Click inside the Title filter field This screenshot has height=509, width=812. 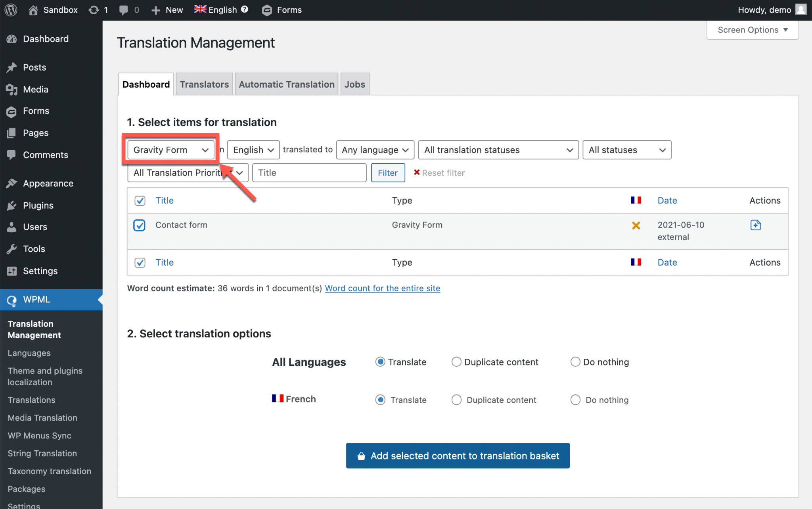[309, 172]
